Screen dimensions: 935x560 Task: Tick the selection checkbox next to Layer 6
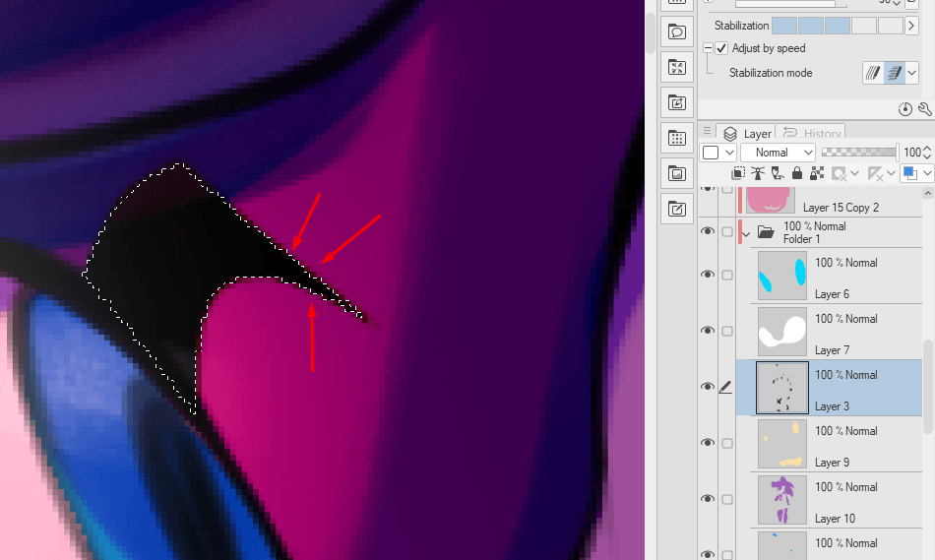pyautogui.click(x=727, y=275)
